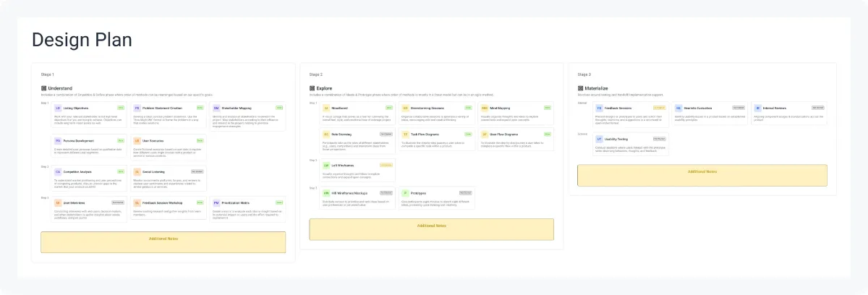The width and height of the screenshot is (868, 295).
Task: Click Additional Notes box in Stage 1
Action: tap(163, 241)
